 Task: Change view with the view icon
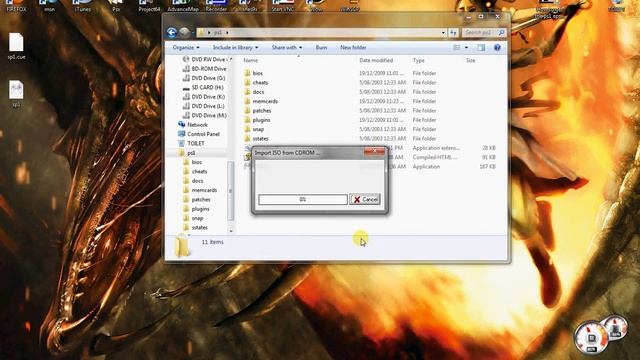[x=457, y=48]
